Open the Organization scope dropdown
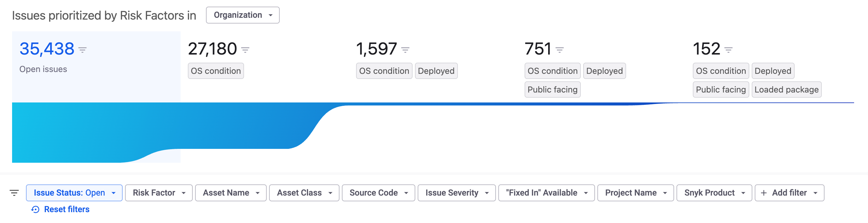This screenshot has height=223, width=868. coord(243,15)
